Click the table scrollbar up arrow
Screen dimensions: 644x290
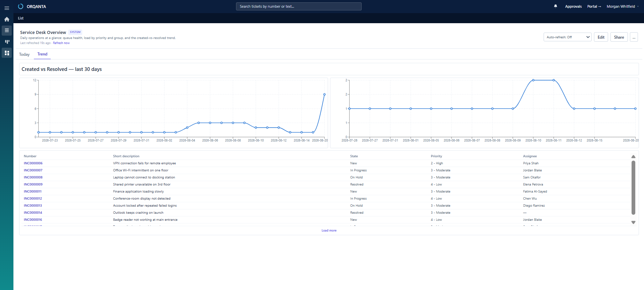633,157
